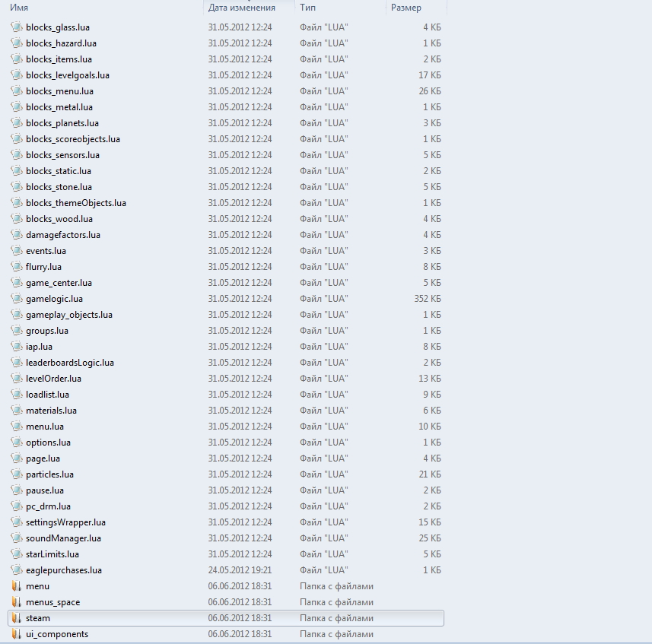Viewport: 652px width, 644px height.
Task: Select the pc_drm.lua file name
Action: point(48,506)
